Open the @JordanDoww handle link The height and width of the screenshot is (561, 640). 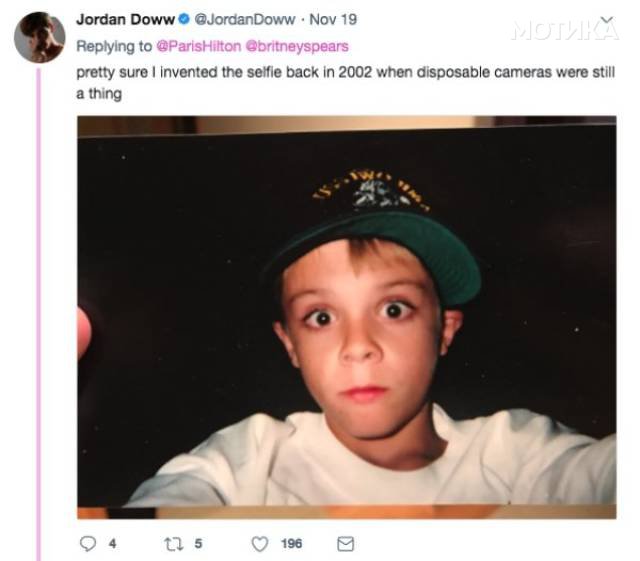click(244, 19)
